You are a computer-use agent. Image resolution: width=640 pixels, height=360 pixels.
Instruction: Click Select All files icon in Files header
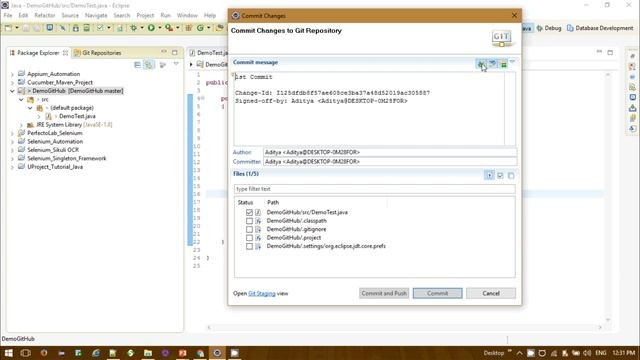(500, 176)
